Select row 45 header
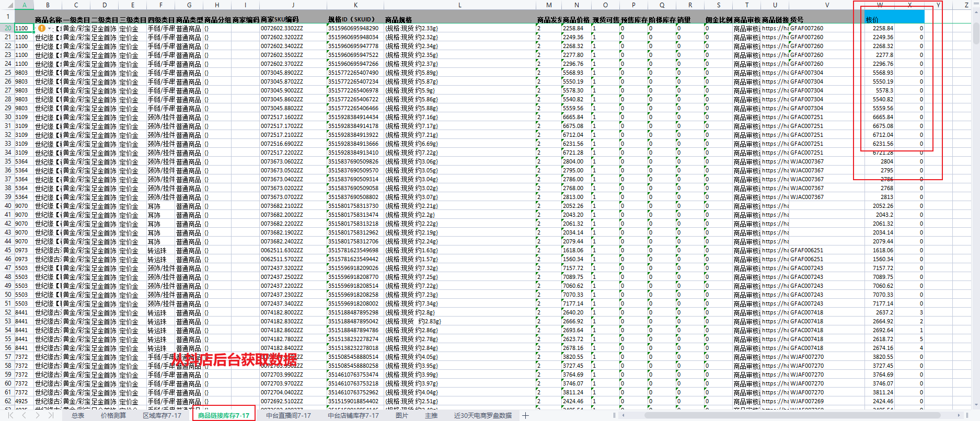The height and width of the screenshot is (421, 980). (7, 250)
